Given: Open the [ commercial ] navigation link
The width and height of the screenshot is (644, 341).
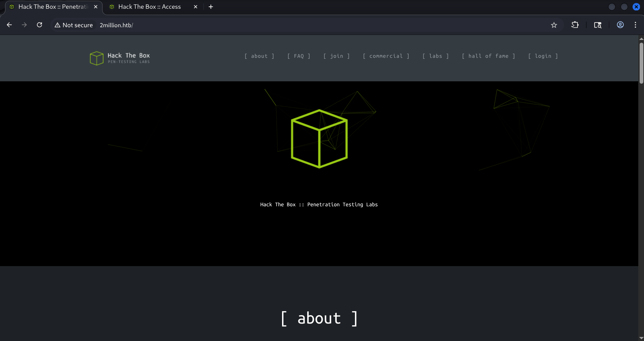Looking at the screenshot, I should pos(386,56).
